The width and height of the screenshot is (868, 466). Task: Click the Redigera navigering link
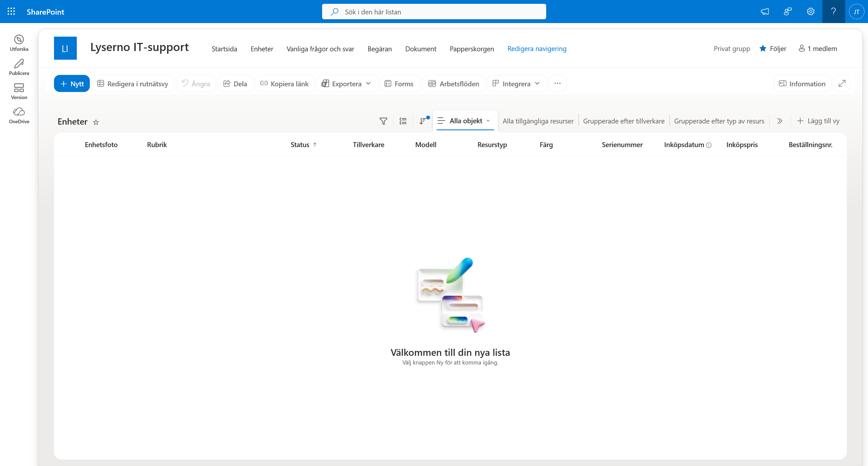[537, 49]
